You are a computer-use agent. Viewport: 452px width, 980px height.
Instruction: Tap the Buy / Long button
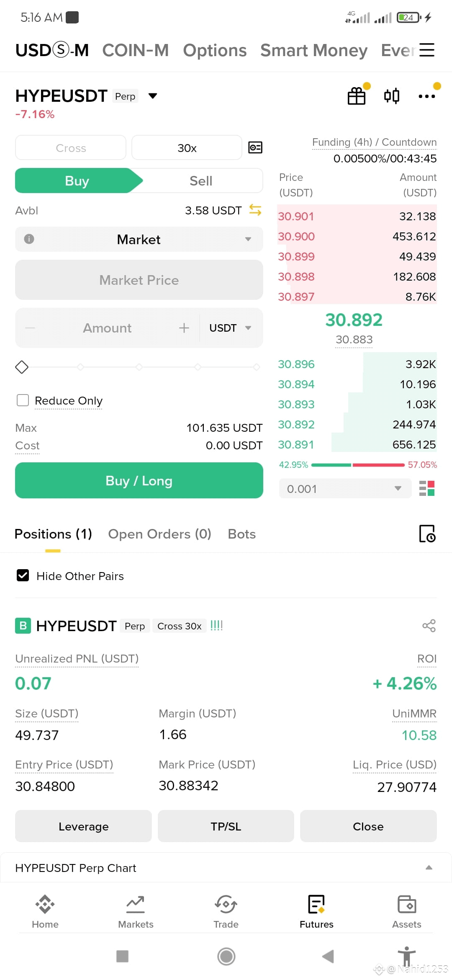139,480
